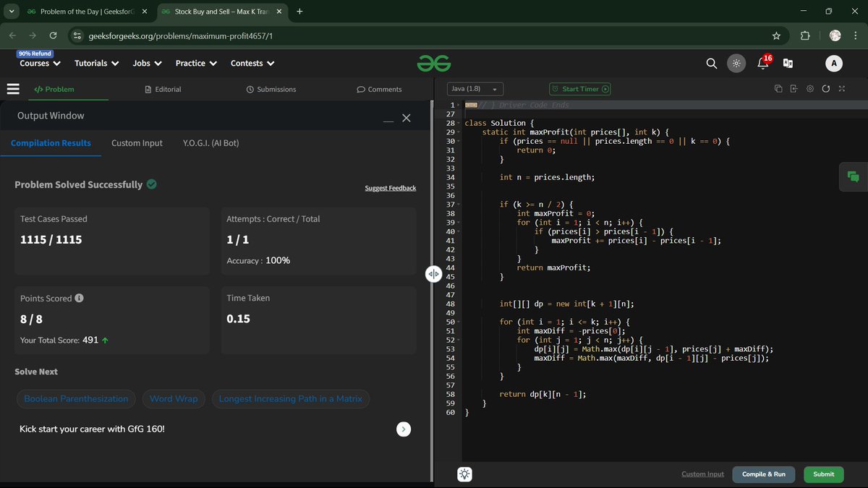Click the import/export code icon in editor toolbar

[793, 89]
